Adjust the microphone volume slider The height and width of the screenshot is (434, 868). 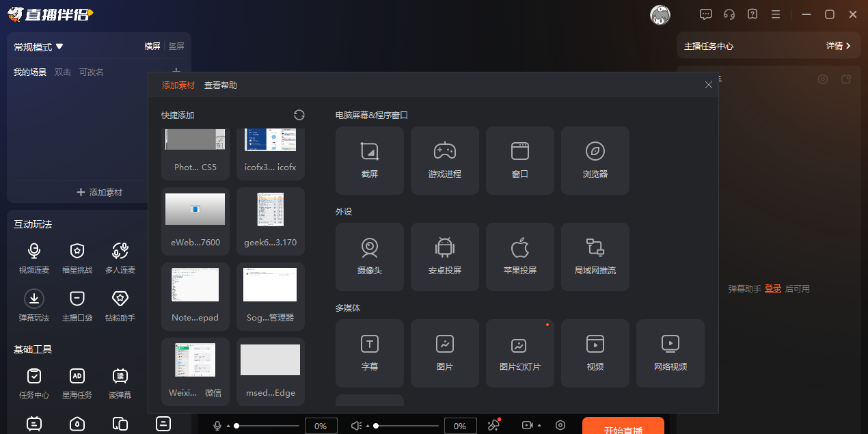pyautogui.click(x=267, y=426)
